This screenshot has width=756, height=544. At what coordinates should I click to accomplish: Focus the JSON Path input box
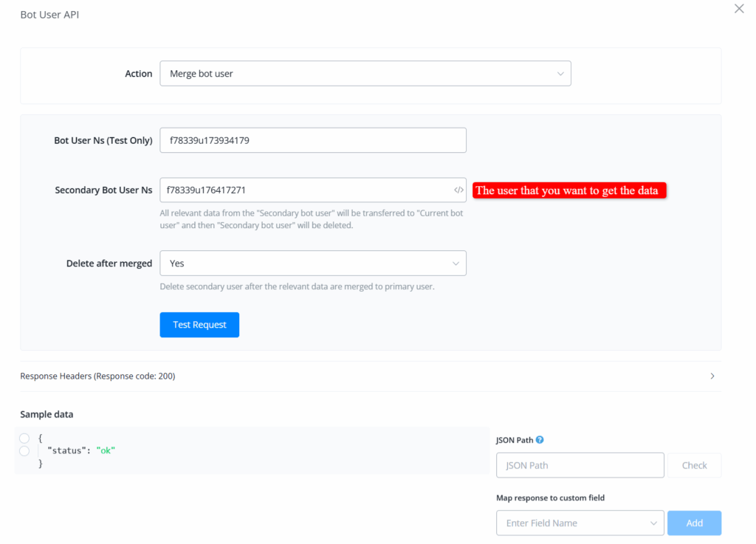580,466
